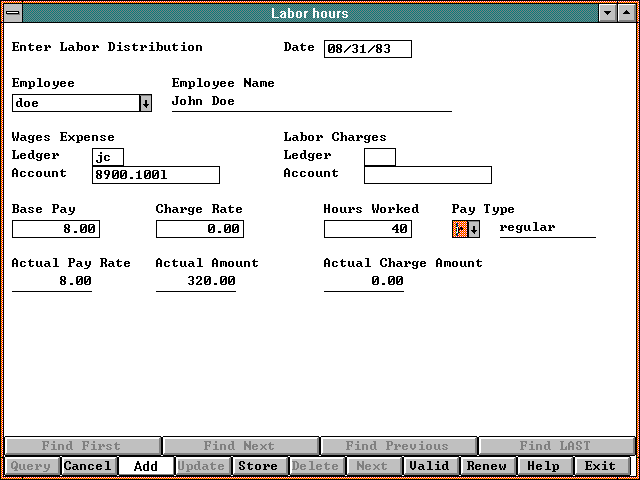
Task: Expand the Employee dropdown list
Action: (x=145, y=103)
